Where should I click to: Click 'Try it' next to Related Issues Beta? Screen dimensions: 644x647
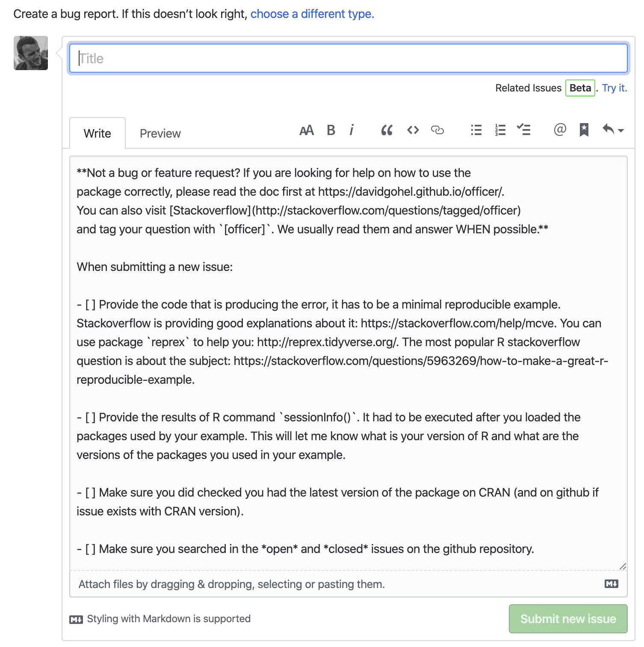click(614, 88)
